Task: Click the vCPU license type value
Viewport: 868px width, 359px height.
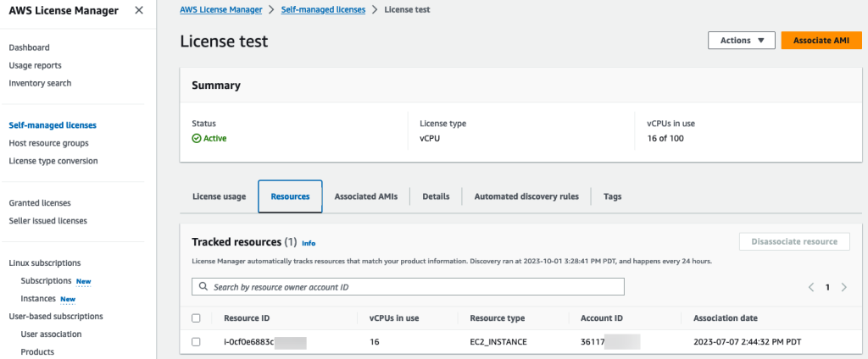Action: [430, 138]
